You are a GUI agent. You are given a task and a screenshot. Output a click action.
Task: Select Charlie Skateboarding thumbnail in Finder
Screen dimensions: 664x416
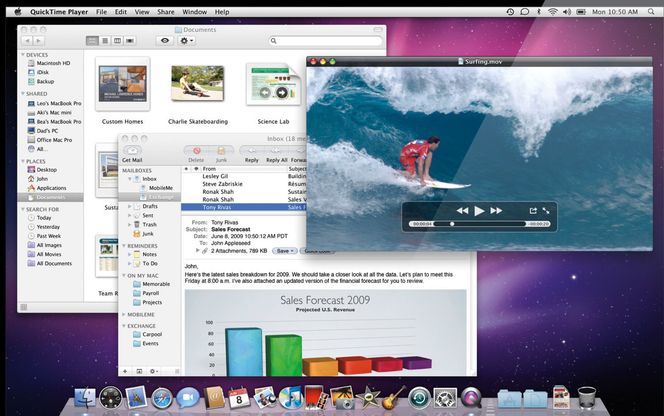pyautogui.click(x=197, y=83)
